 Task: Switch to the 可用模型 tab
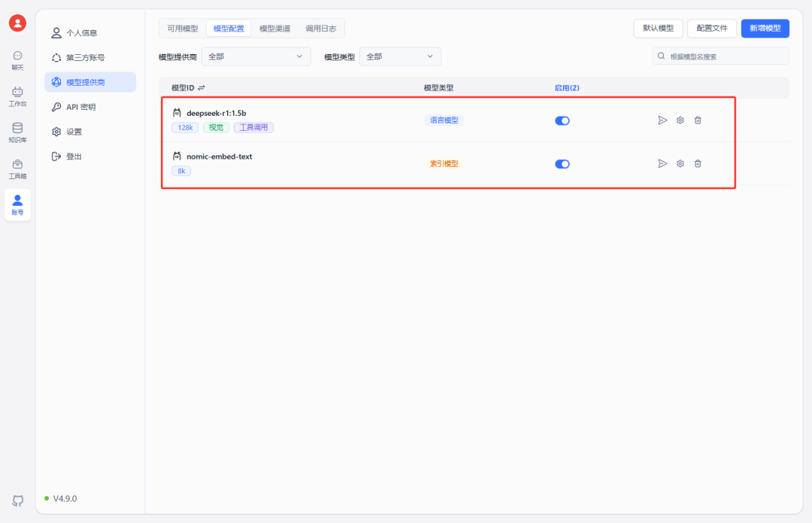(183, 29)
